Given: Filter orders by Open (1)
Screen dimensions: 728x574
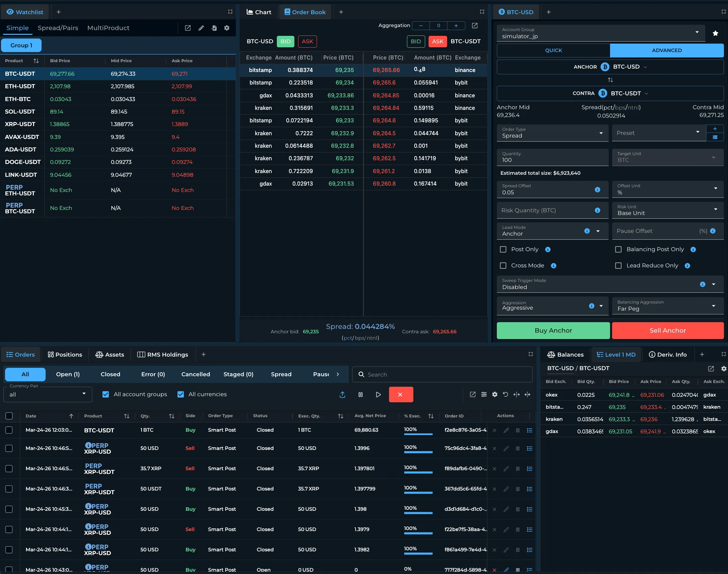Looking at the screenshot, I should (68, 375).
